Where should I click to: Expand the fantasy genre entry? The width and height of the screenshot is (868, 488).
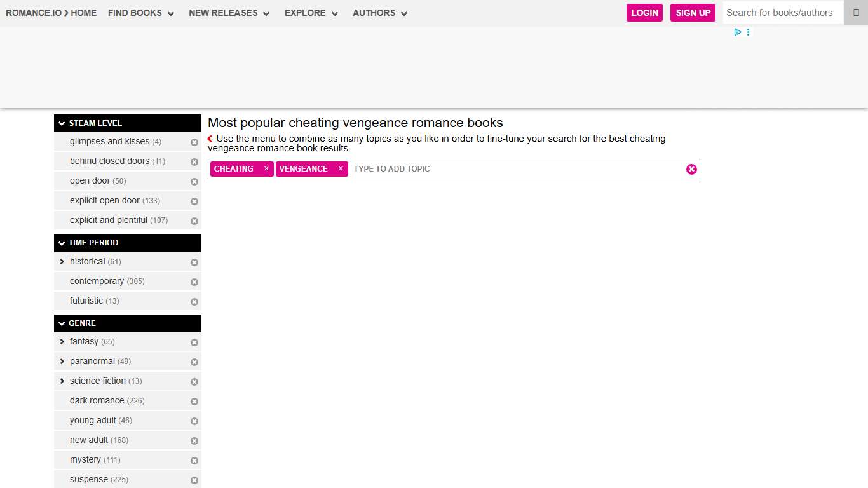(62, 342)
